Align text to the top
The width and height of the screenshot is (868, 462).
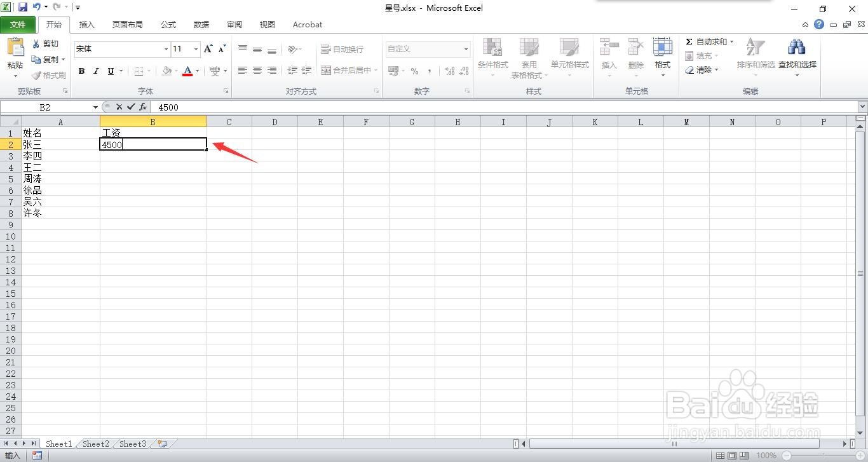tap(243, 49)
